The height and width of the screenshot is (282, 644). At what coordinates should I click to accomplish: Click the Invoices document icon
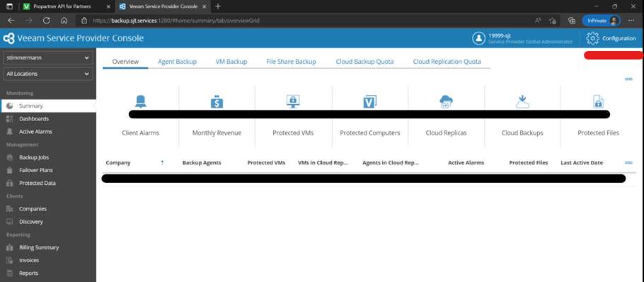(x=10, y=260)
